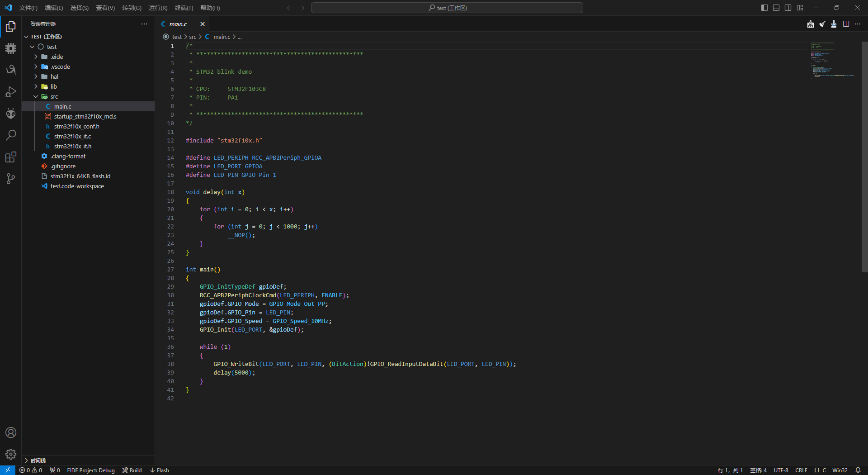The image size is (868, 475).
Task: Click the VS Code logo in title bar
Action: click(8, 8)
